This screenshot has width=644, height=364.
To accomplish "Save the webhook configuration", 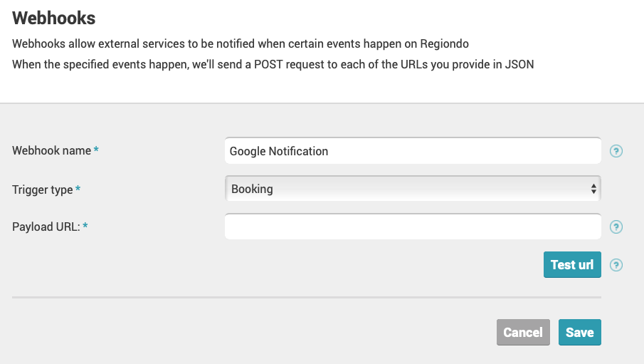I will pyautogui.click(x=579, y=332).
